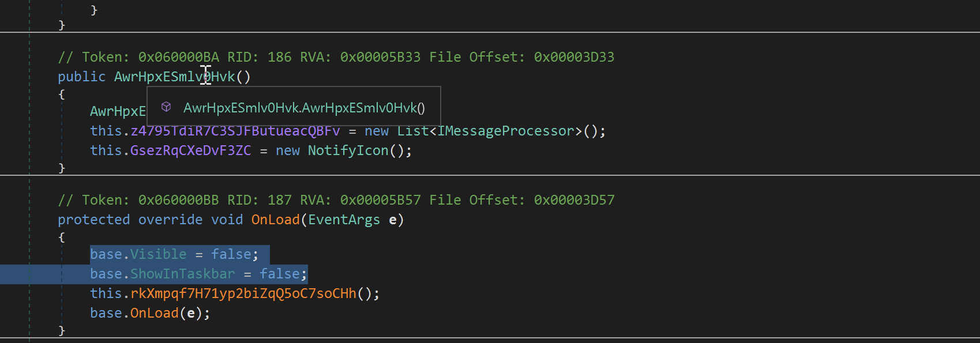Click the Visible property on base

158,254
